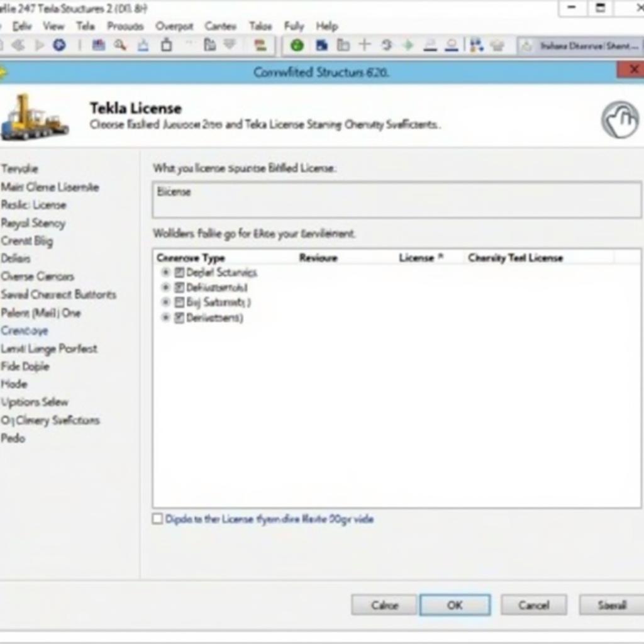644x644 pixels.
Task: Select 'Main Clene Lisemke' in the left sidebar
Action: (50, 187)
